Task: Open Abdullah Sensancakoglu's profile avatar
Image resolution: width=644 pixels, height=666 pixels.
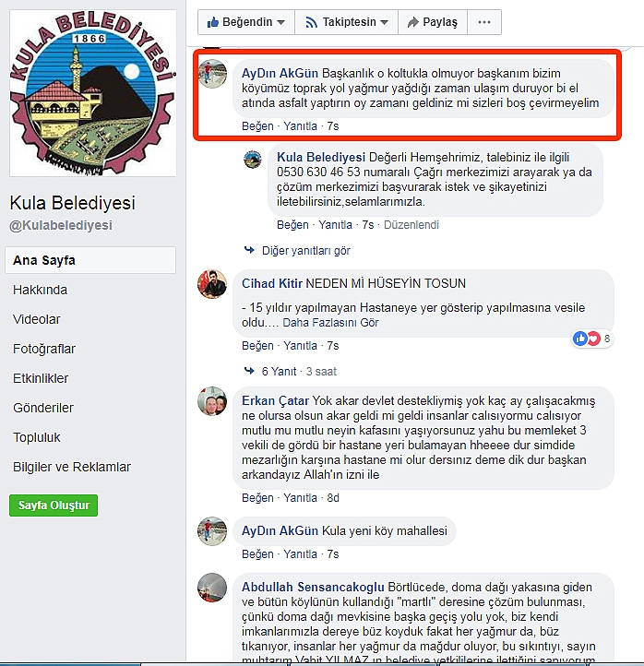Action: click(x=212, y=588)
